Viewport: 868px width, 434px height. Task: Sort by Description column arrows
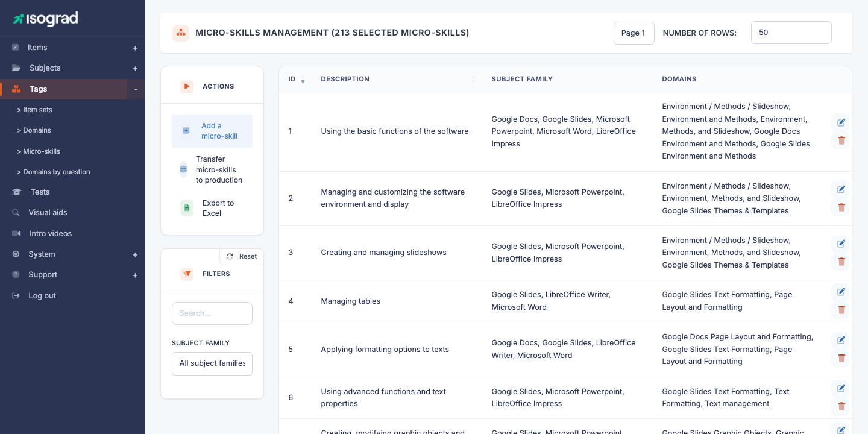473,79
